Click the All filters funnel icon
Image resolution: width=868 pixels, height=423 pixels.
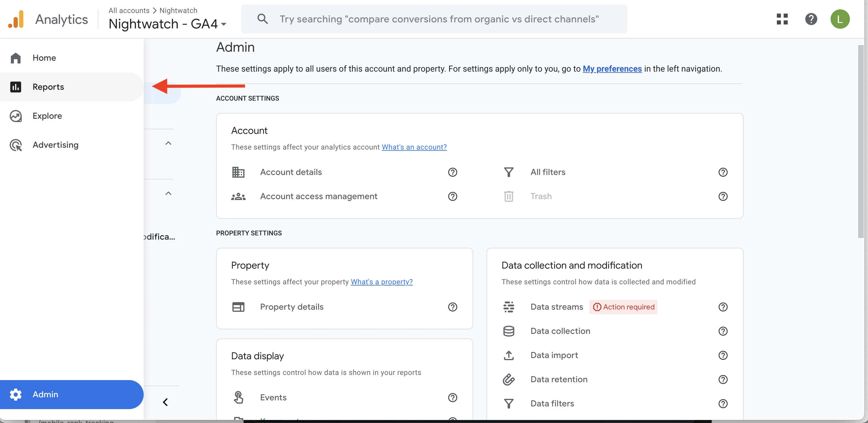(x=509, y=172)
